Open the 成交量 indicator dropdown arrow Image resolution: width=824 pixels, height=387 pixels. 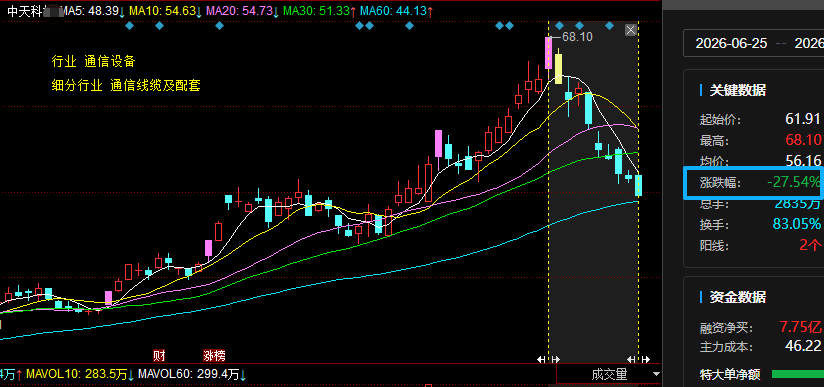click(656, 374)
